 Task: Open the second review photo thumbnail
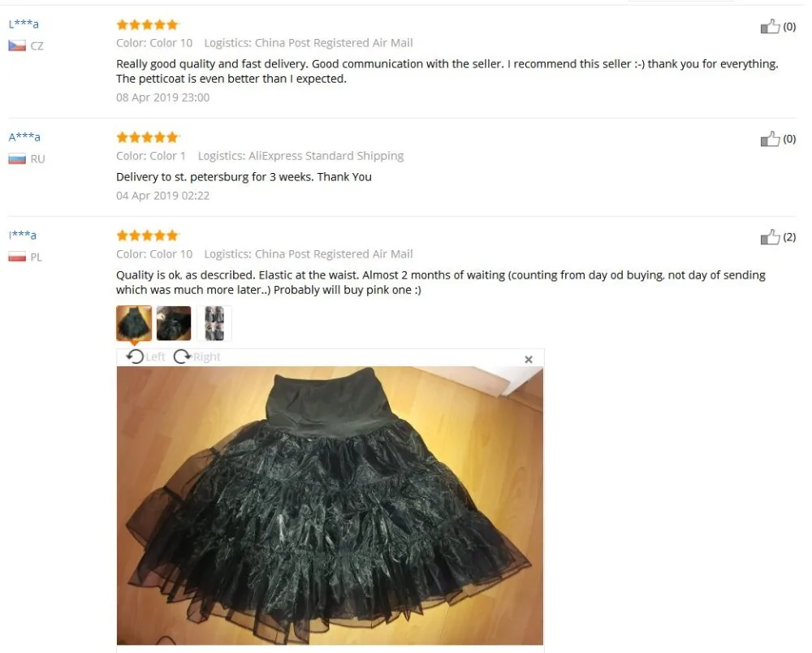pyautogui.click(x=174, y=323)
